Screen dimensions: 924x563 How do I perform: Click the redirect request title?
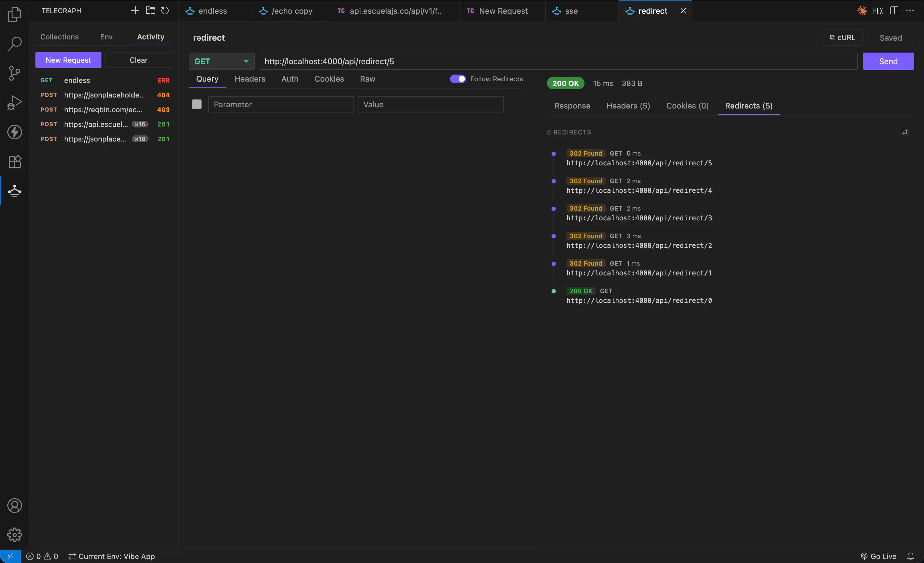tap(209, 38)
